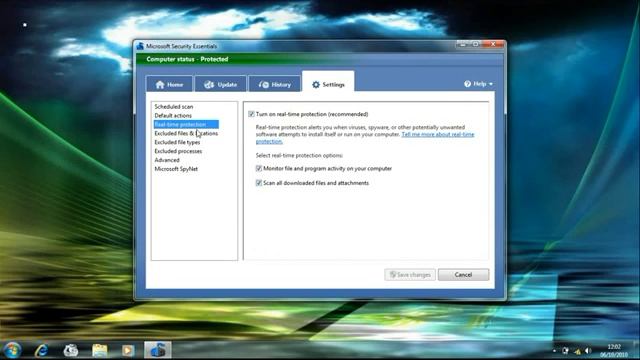The image size is (640, 360).
Task: Open Windows Media Player from taskbar
Action: tap(128, 350)
